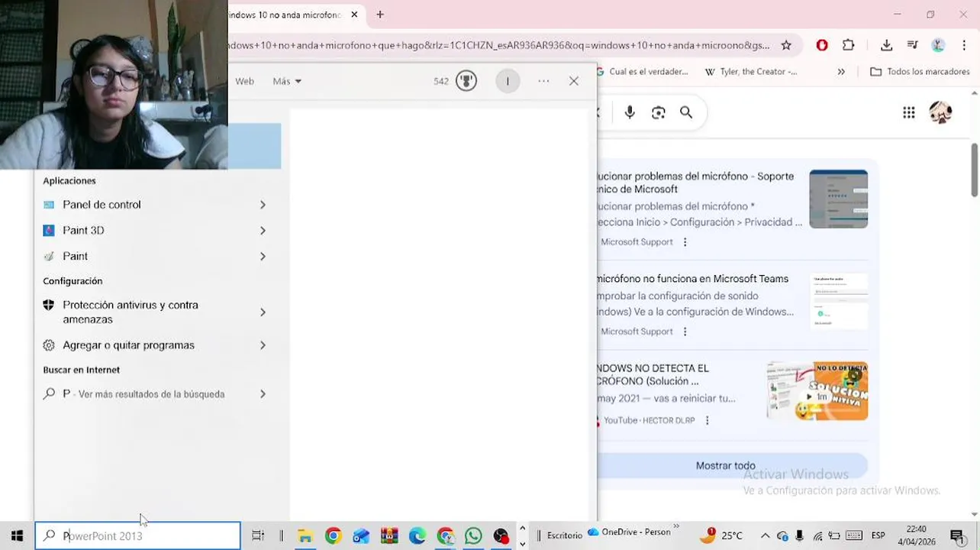Open the Google account avatar
The image size is (980, 550).
coord(940,112)
